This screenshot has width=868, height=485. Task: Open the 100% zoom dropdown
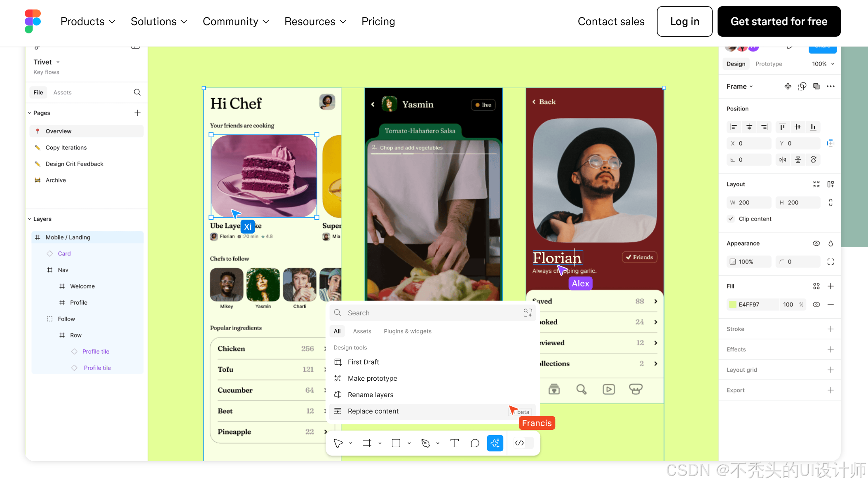click(823, 64)
